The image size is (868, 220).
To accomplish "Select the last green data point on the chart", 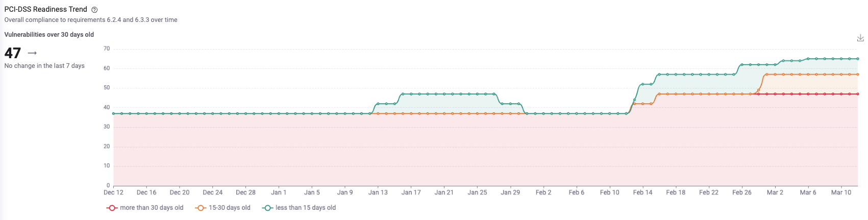I will (857, 59).
